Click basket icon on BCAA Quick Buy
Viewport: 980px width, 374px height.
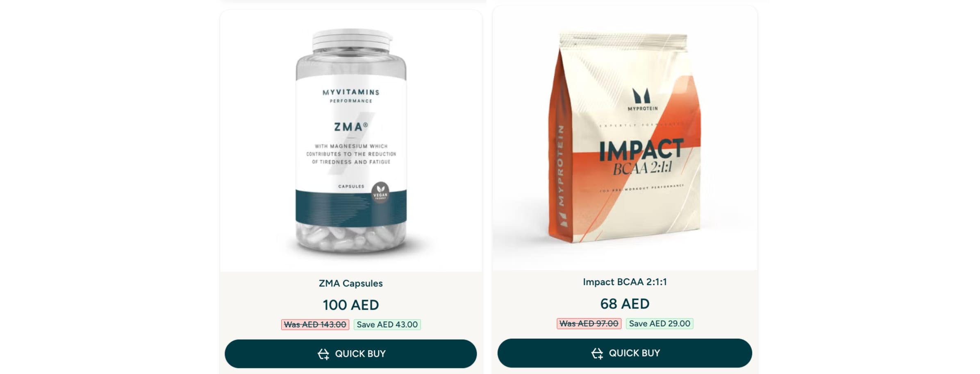[597, 353]
